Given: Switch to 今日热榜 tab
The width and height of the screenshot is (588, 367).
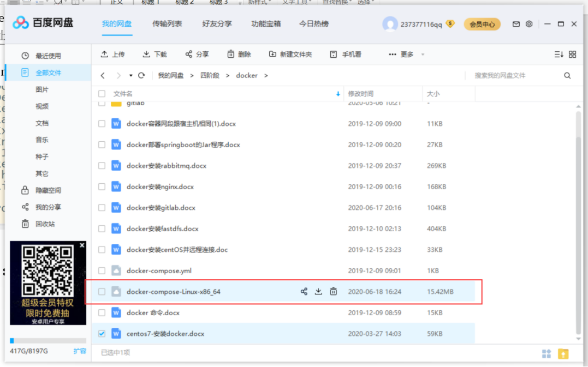Looking at the screenshot, I should (314, 24).
